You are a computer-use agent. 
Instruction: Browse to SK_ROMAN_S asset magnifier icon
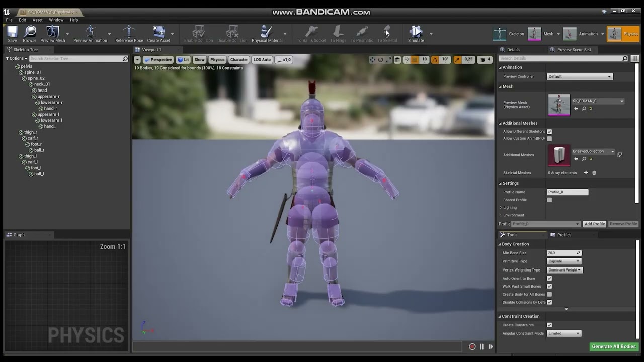pos(584,108)
